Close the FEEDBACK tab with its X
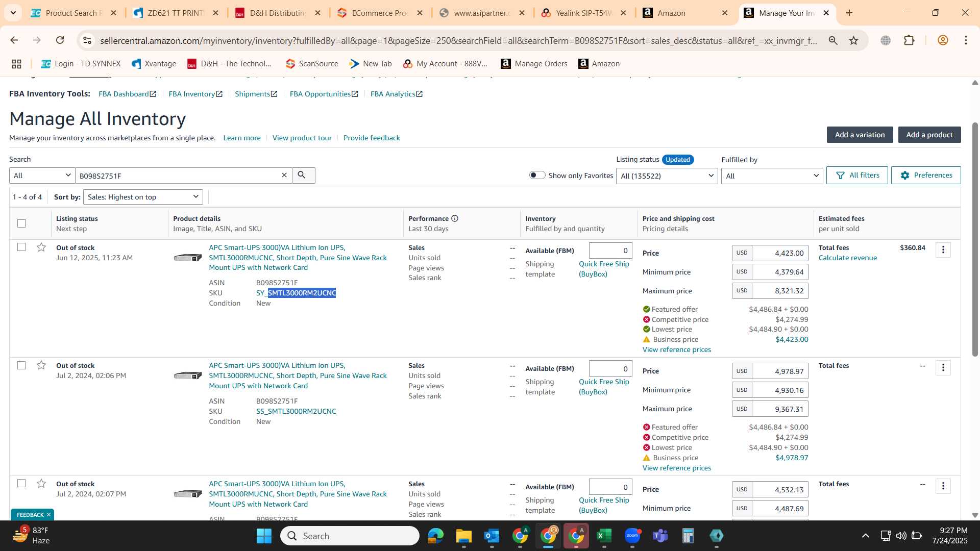 (x=48, y=515)
